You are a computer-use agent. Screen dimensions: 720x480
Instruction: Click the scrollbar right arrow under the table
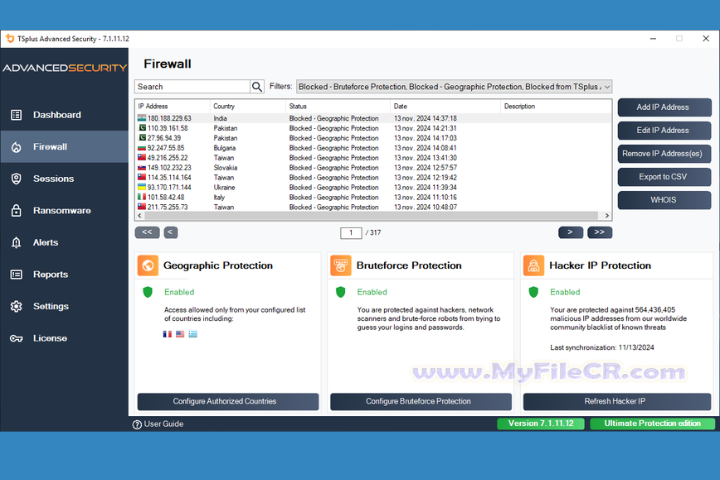607,215
